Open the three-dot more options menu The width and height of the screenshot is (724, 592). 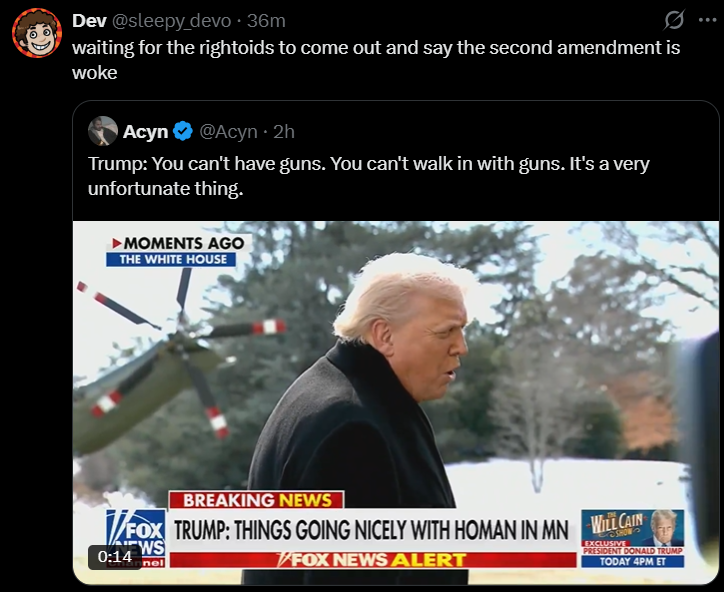(707, 20)
